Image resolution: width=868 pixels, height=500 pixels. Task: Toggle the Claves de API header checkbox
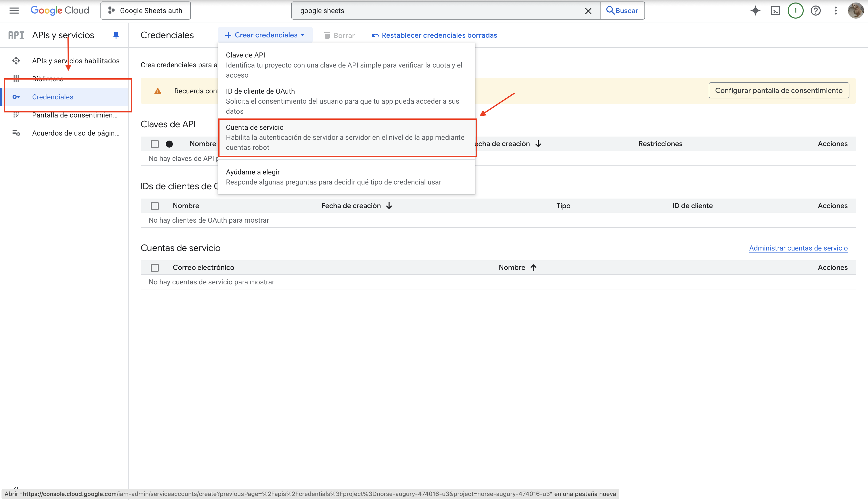coord(155,144)
